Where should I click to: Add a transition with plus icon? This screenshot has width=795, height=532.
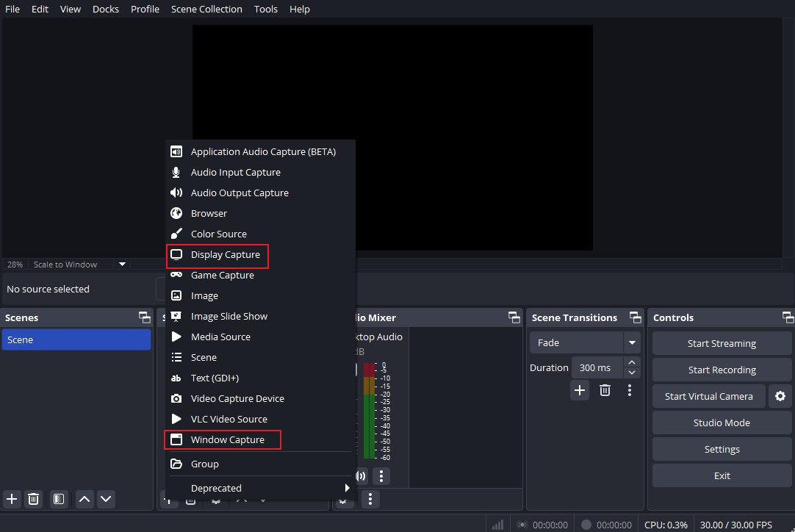coord(580,390)
